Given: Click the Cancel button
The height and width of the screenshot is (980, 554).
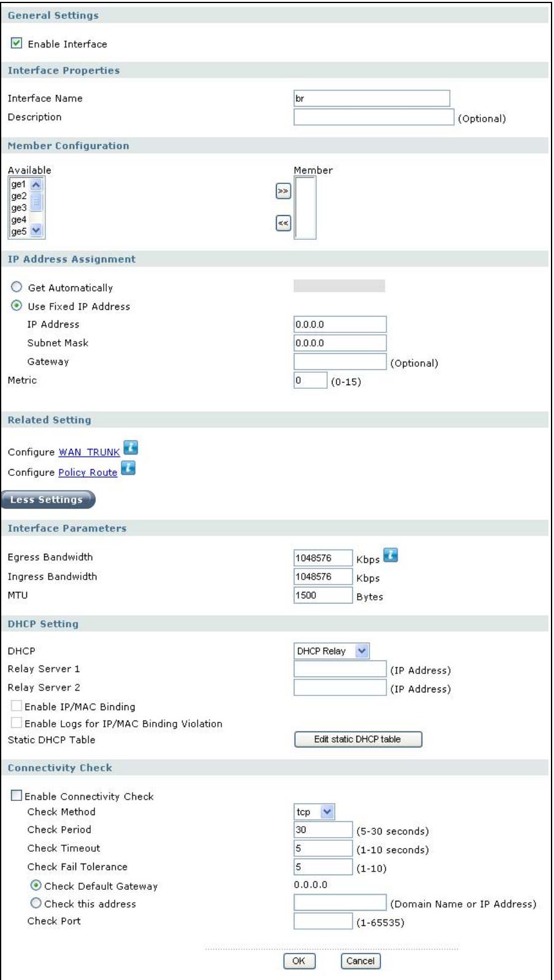Looking at the screenshot, I should (x=361, y=961).
